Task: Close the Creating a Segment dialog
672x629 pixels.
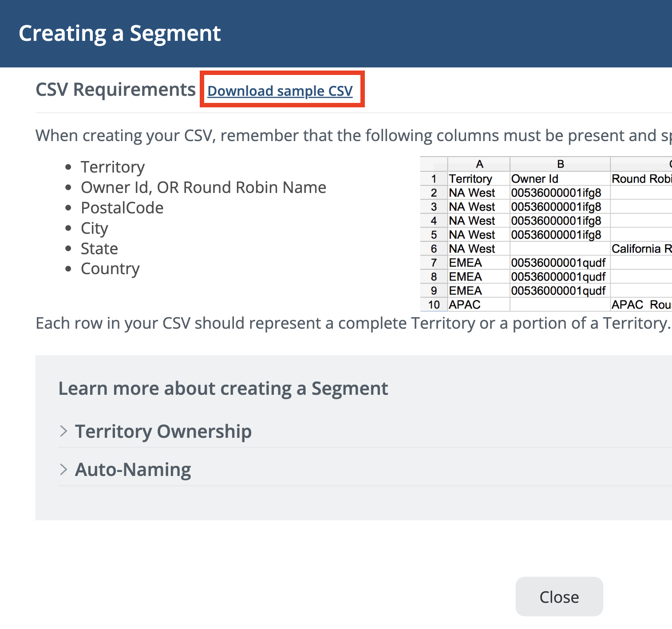Action: [x=559, y=597]
